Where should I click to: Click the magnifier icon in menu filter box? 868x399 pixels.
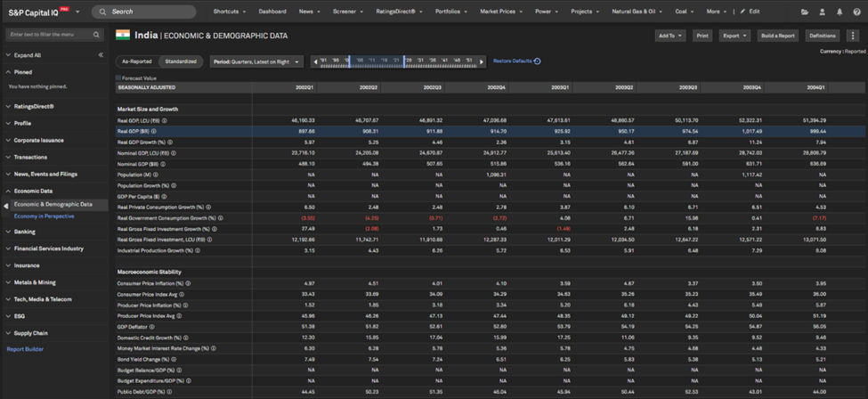(x=96, y=35)
